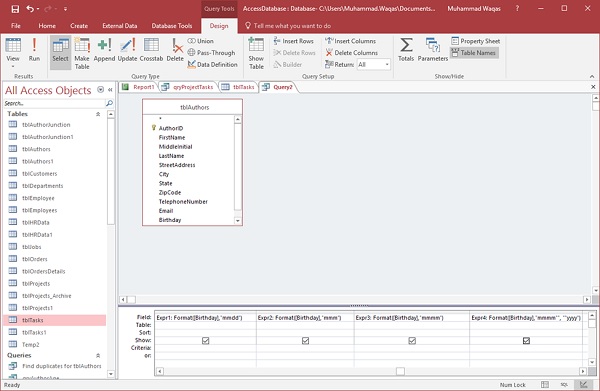The height and width of the screenshot is (391, 600).
Task: Select tblOrdersDetails in navigation pane
Action: (44, 272)
